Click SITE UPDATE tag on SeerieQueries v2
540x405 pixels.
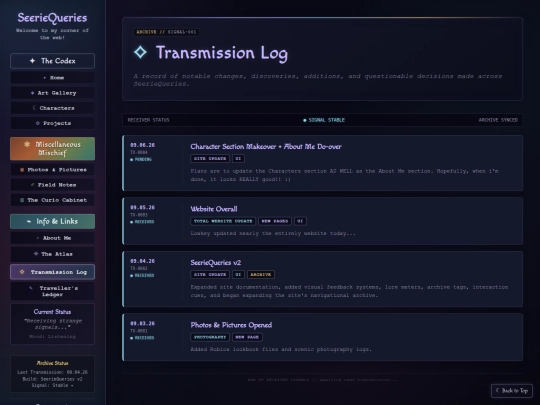point(210,274)
